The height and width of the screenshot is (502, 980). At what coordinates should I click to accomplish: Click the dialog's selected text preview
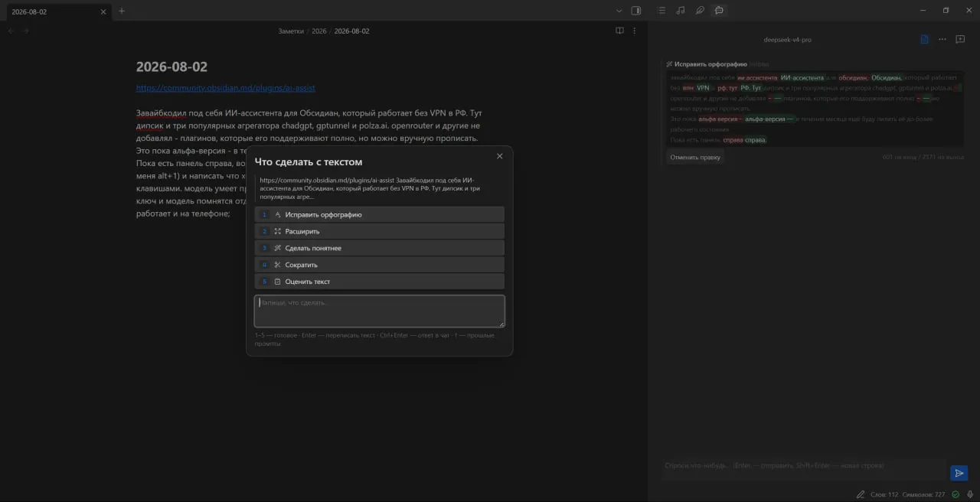coord(380,188)
